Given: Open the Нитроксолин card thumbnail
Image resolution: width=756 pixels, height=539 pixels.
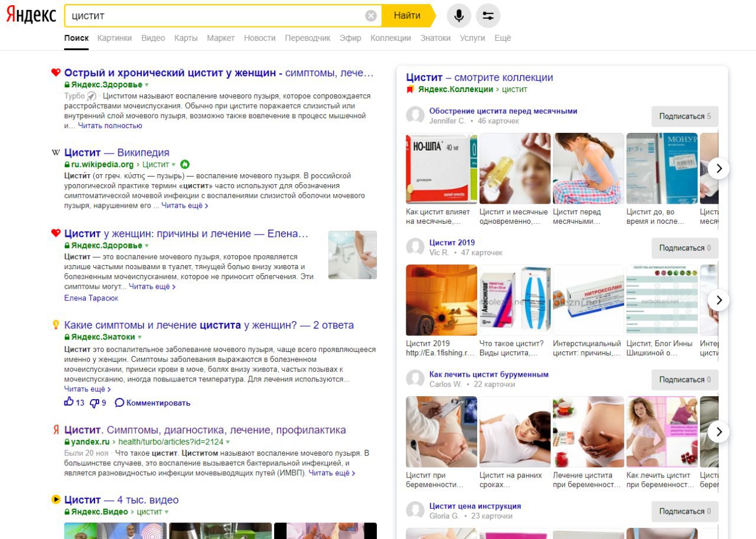Looking at the screenshot, I should click(588, 300).
